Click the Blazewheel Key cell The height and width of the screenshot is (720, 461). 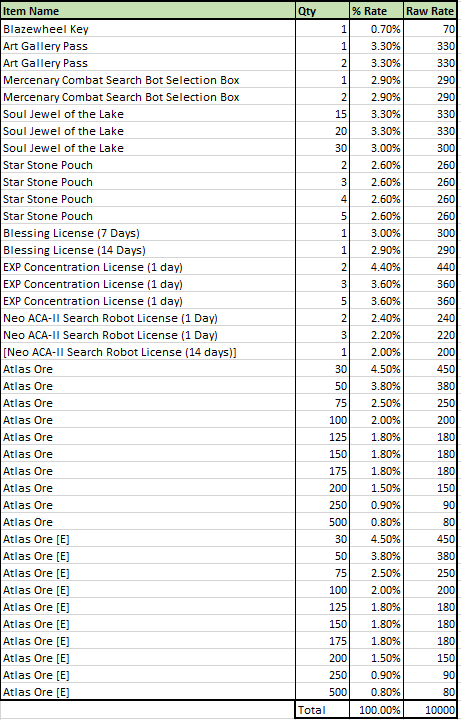tap(148, 29)
